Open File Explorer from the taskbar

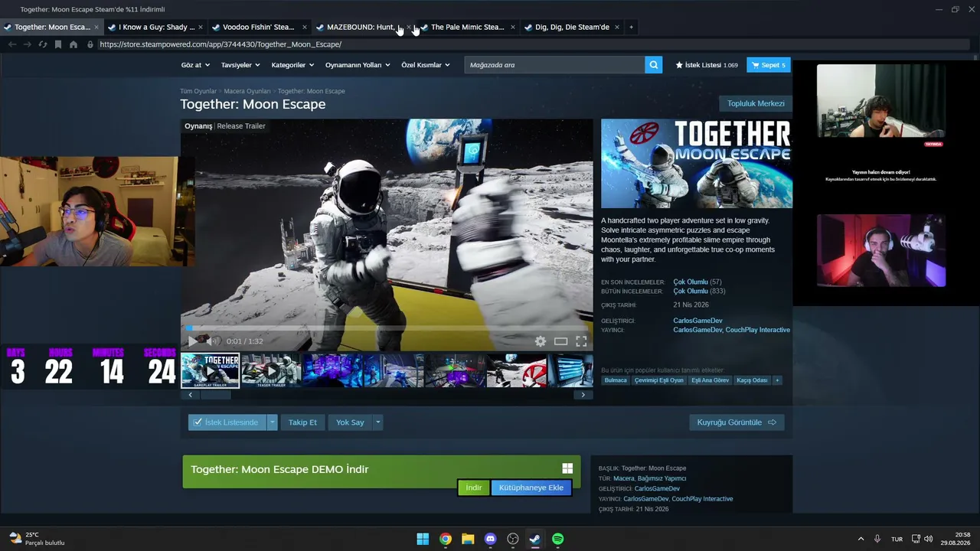click(x=468, y=539)
